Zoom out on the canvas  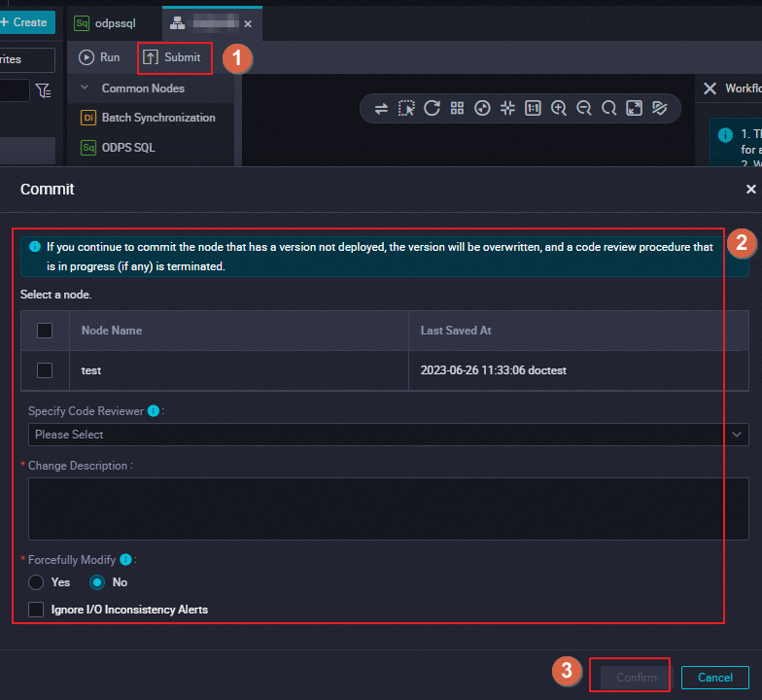pyautogui.click(x=583, y=108)
